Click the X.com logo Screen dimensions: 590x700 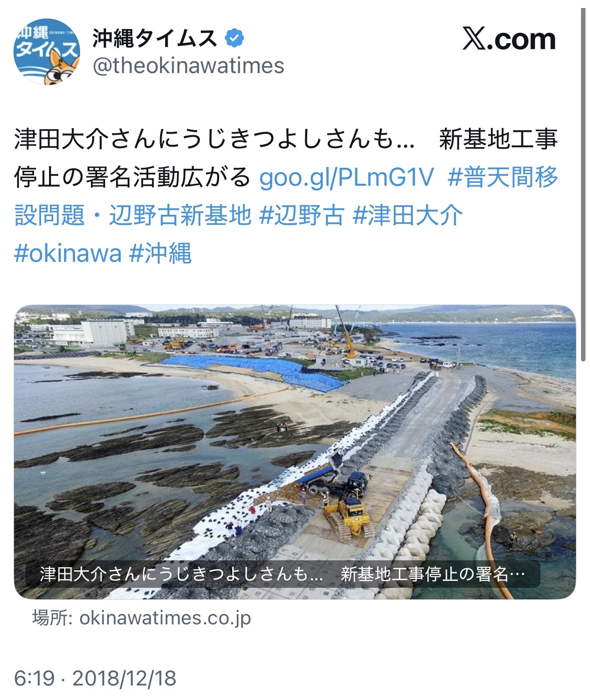tap(509, 39)
